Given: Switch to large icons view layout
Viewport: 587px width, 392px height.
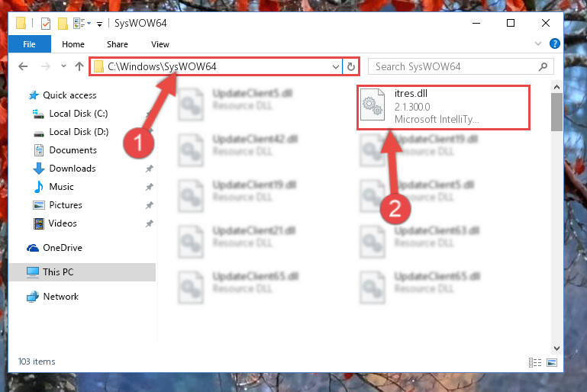Looking at the screenshot, I should pos(552,362).
